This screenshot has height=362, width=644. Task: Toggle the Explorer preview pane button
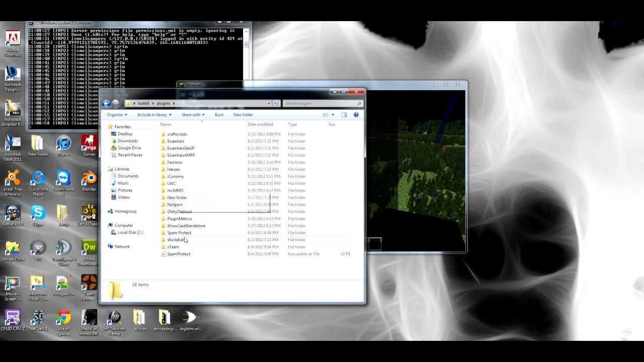344,115
